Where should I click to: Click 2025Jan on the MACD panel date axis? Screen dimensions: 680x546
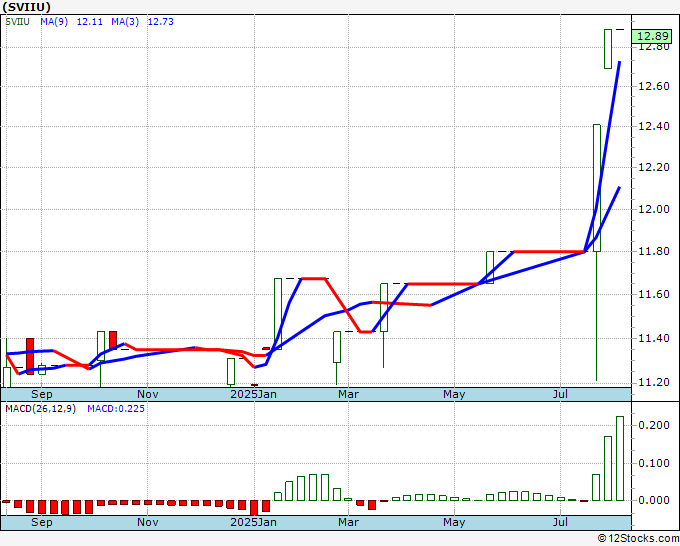pos(253,522)
